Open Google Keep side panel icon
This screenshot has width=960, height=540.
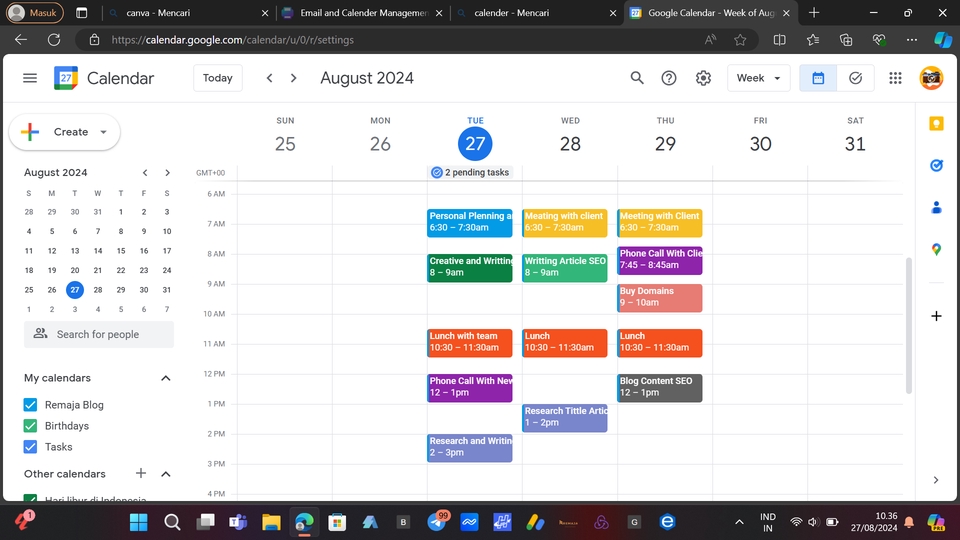936,124
